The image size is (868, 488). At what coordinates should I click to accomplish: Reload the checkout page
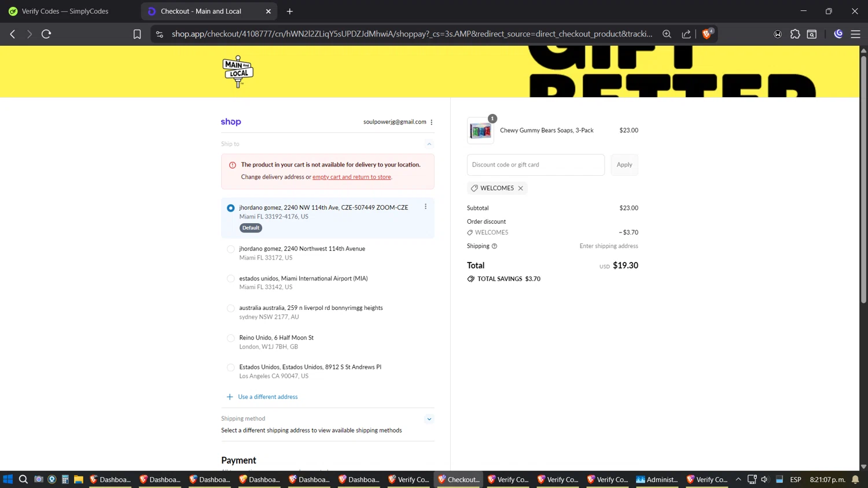click(46, 34)
